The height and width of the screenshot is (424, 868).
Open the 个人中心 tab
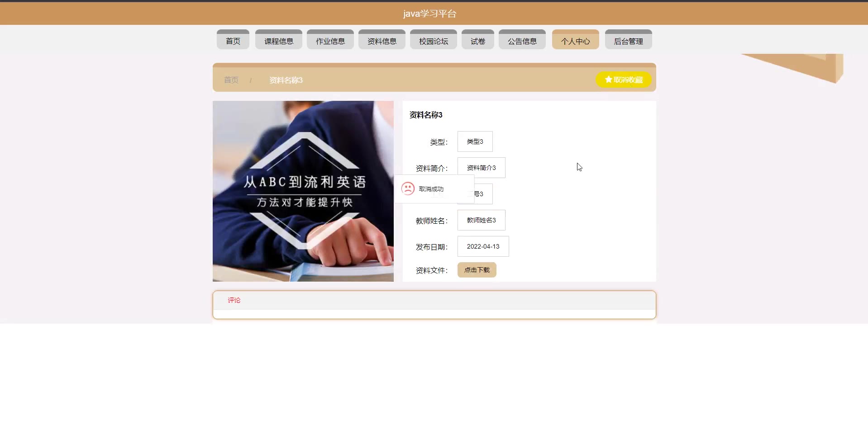tap(576, 39)
